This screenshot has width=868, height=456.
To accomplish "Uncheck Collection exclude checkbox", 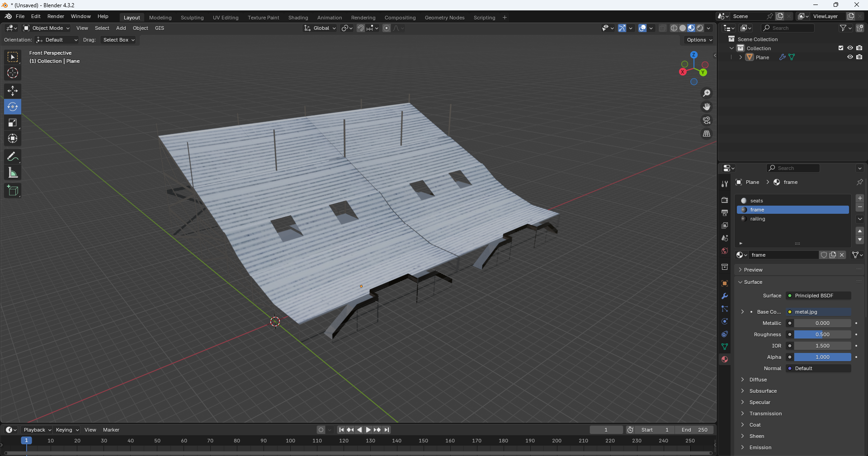I will point(841,48).
